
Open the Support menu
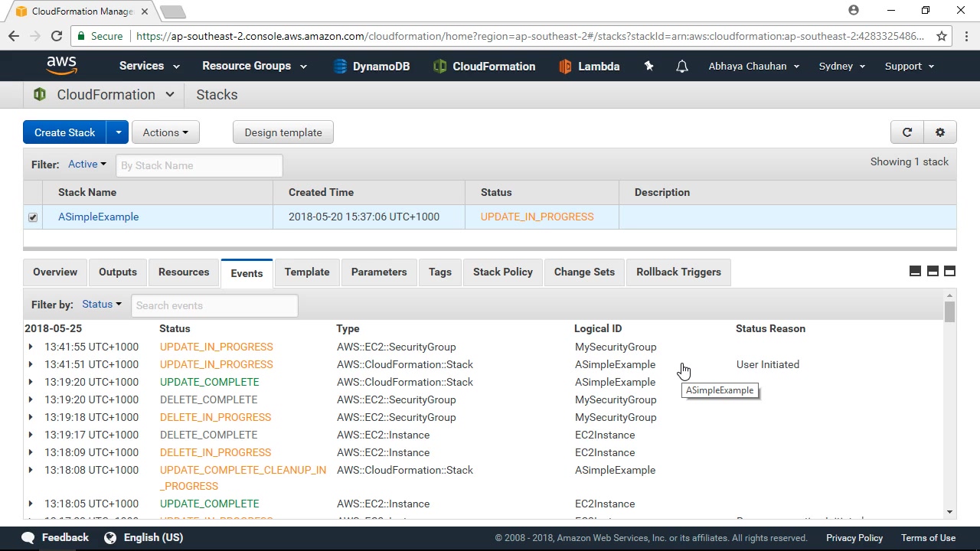coord(910,66)
